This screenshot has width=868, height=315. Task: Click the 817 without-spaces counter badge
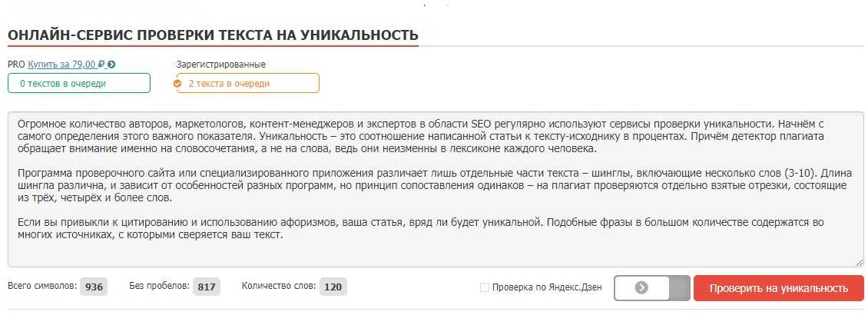point(206,287)
